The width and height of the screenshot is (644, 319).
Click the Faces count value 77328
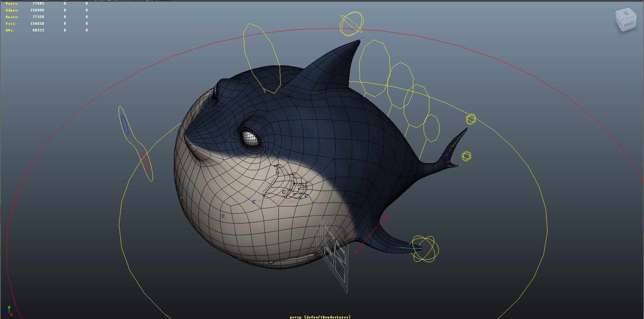(38, 17)
